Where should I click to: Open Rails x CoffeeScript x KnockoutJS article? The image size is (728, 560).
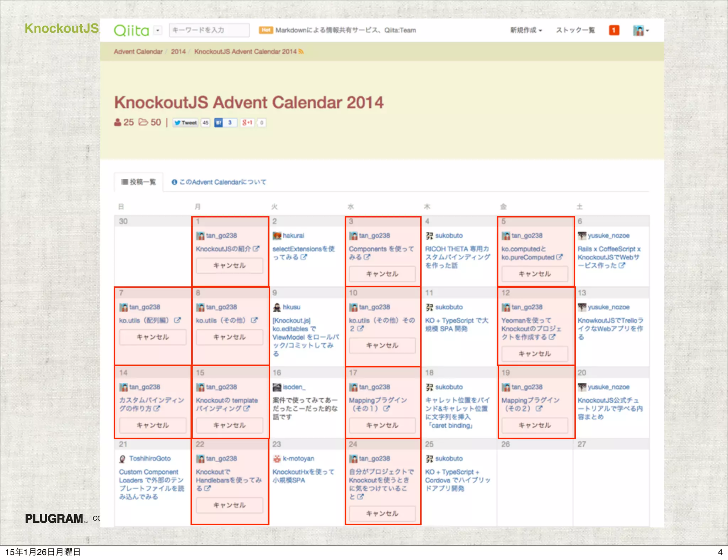pyautogui.click(x=609, y=257)
